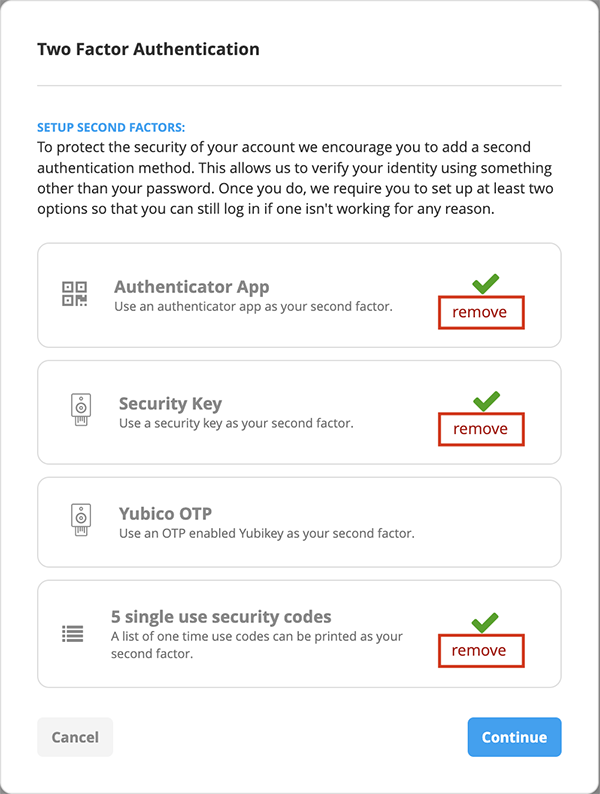
Task: Click the authenticator app description text
Action: point(253,306)
